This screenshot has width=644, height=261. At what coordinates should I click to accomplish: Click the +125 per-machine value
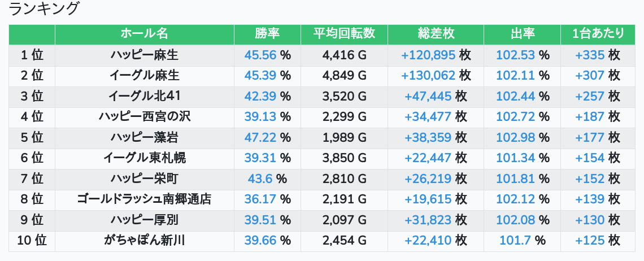tap(590, 240)
